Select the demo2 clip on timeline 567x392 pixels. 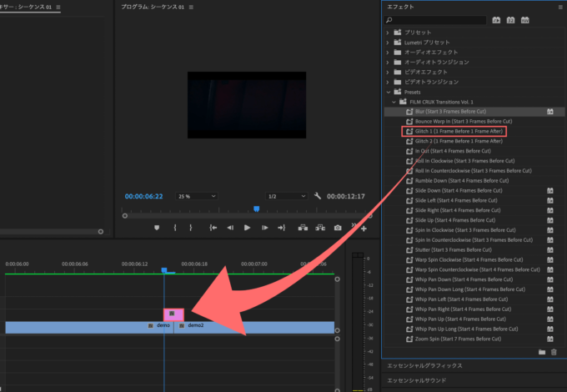pyautogui.click(x=253, y=327)
